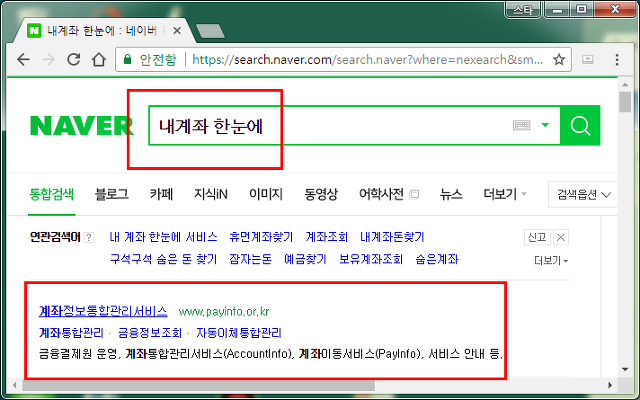Bookmark this page with the star icon

(559, 60)
